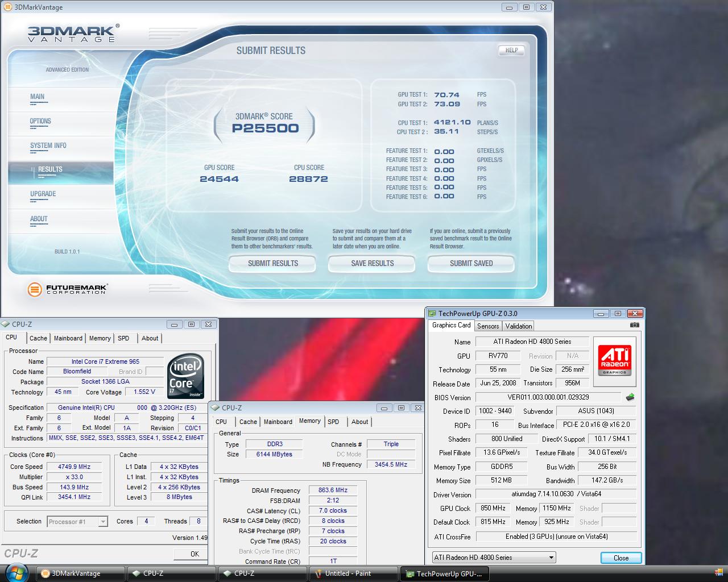Click the Windows Start orb
The width and height of the screenshot is (728, 582).
click(x=16, y=572)
